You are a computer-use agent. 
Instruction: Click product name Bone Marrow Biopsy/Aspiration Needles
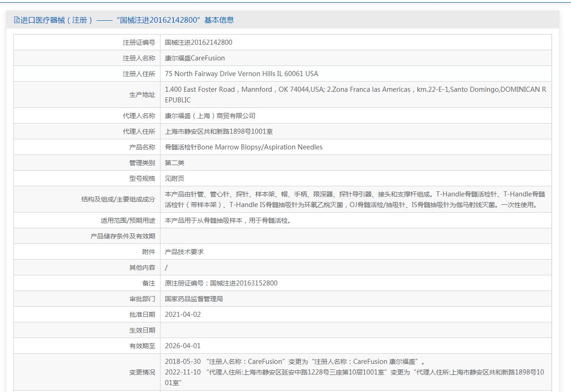point(244,147)
